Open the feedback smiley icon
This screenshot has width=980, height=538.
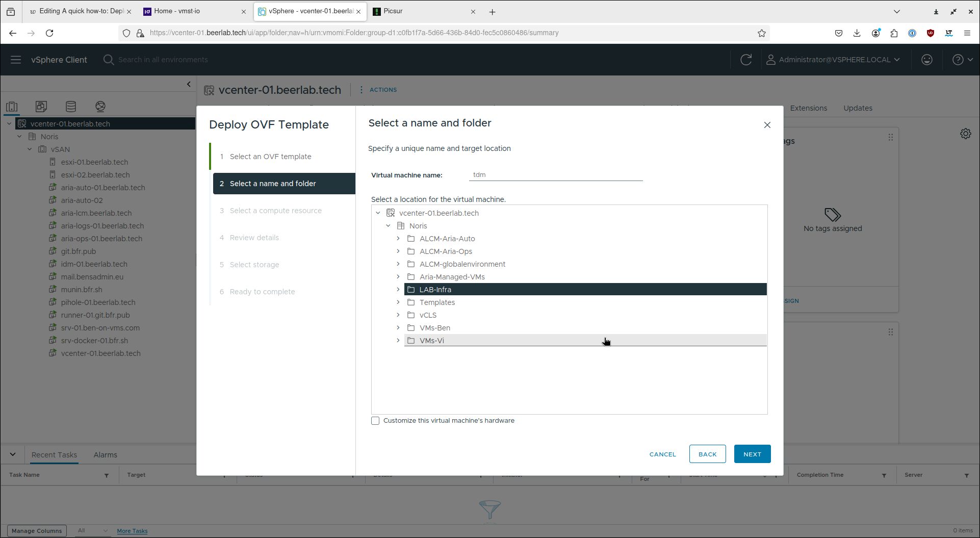(927, 60)
